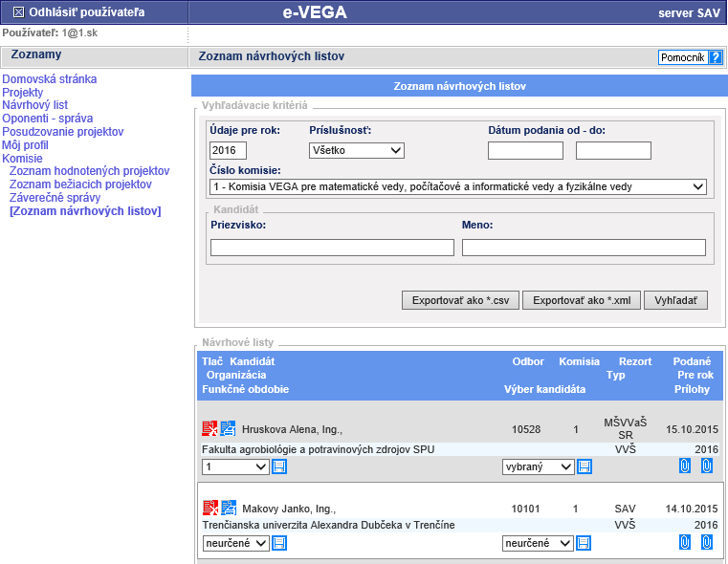Click the Kandidát column header
Image resolution: width=728 pixels, height=564 pixels.
tap(253, 361)
